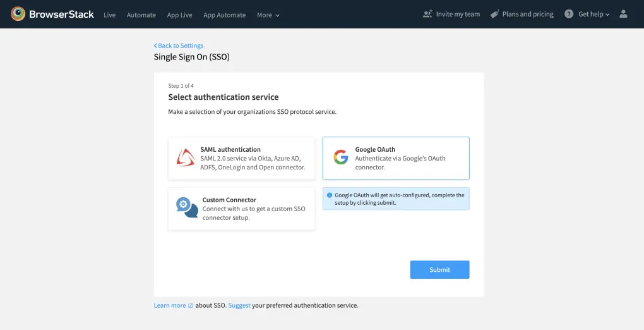Viewport: 644px width, 330px height.
Task: Click the Get help question mark icon
Action: tap(569, 14)
